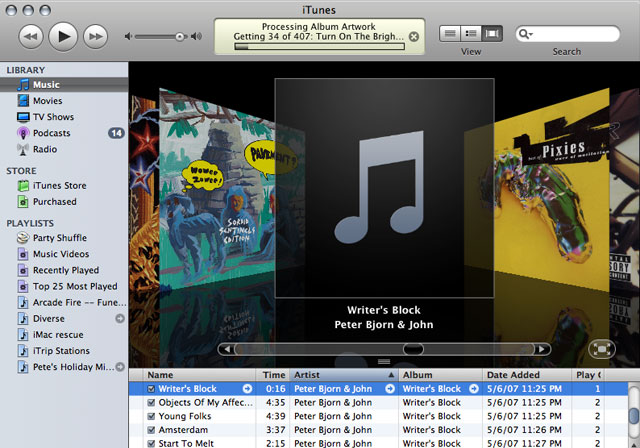Uncheck the Writer's Block song checkbox
This screenshot has height=448, width=640.
[151, 389]
